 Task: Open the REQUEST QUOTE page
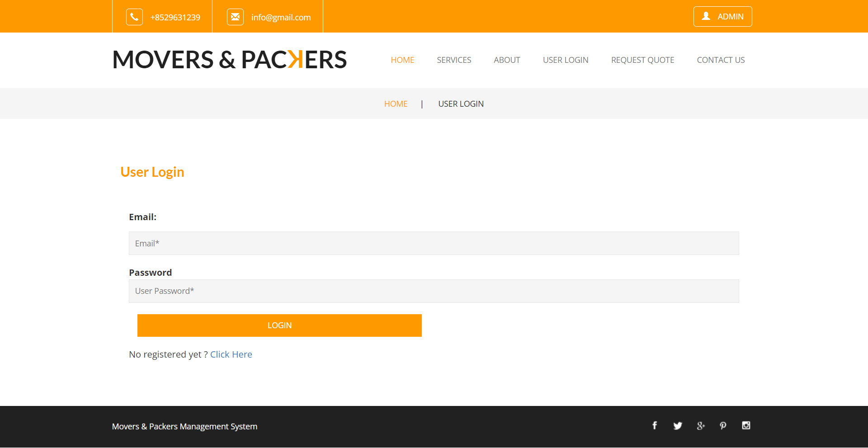coord(642,60)
